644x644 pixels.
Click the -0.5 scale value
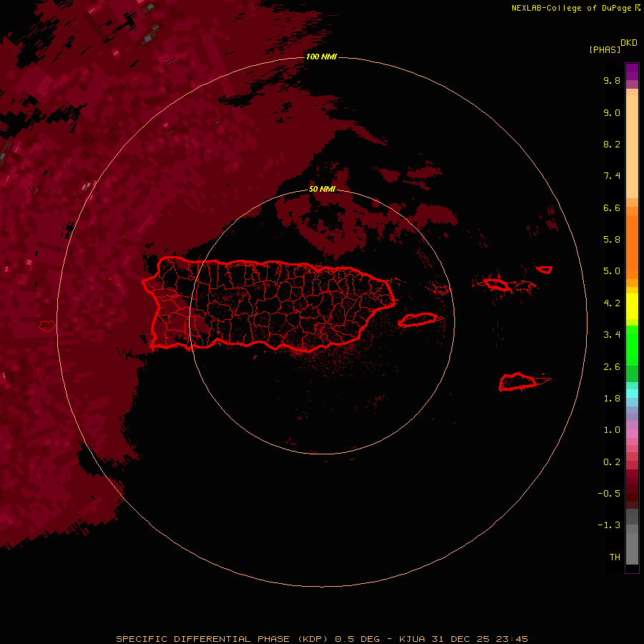609,494
